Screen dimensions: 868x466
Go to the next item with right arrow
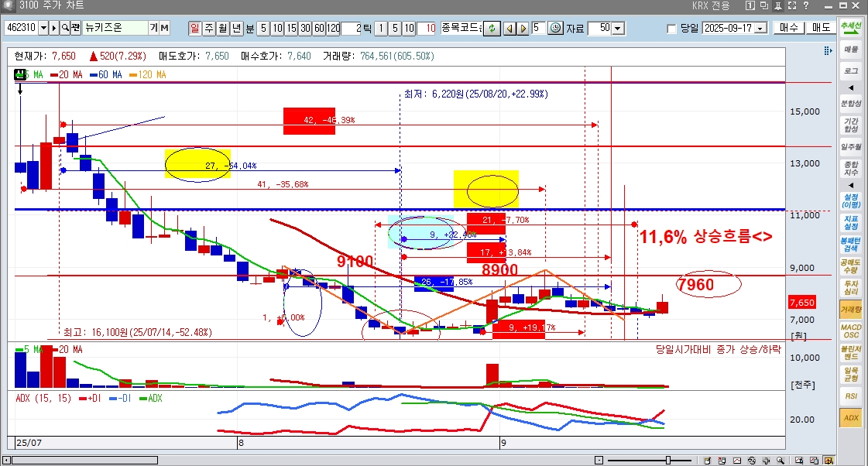tap(523, 28)
